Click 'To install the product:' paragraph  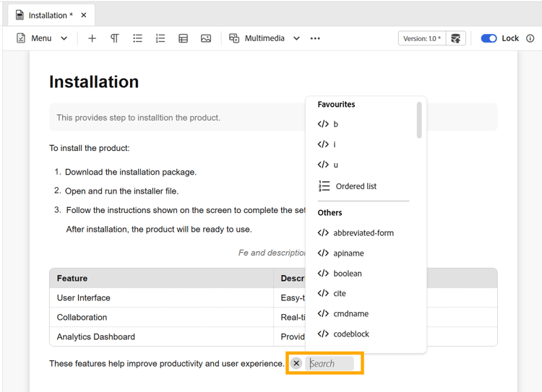pos(89,148)
